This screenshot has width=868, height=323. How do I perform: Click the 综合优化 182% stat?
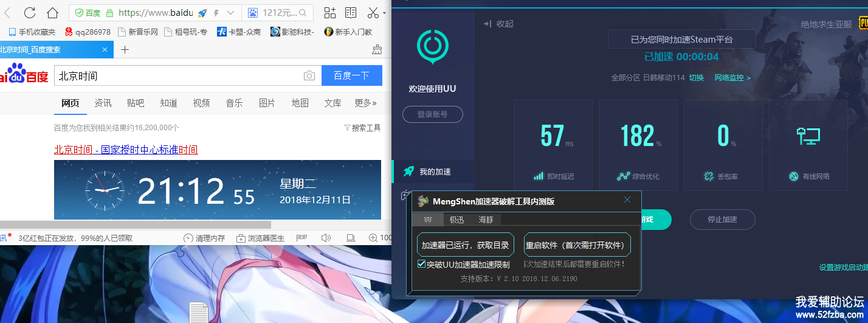638,146
